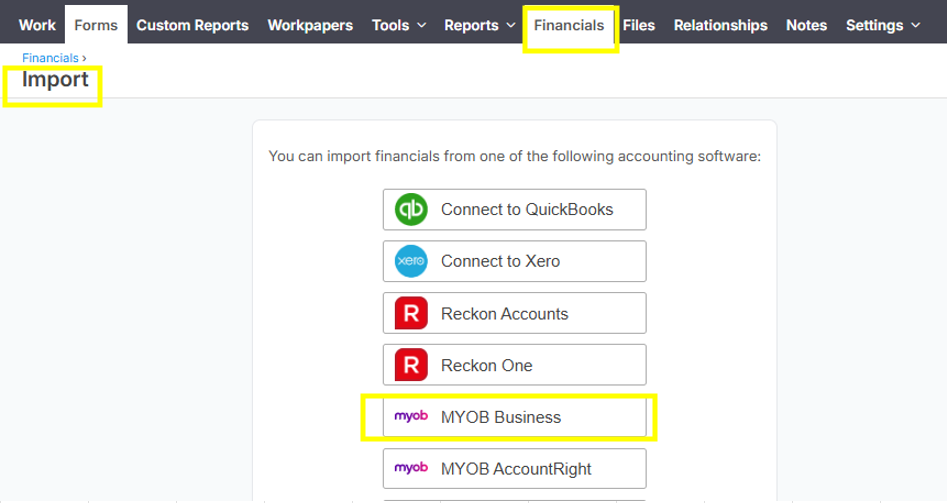947x503 pixels.
Task: Expand the Reports dropdown menu
Action: [480, 25]
